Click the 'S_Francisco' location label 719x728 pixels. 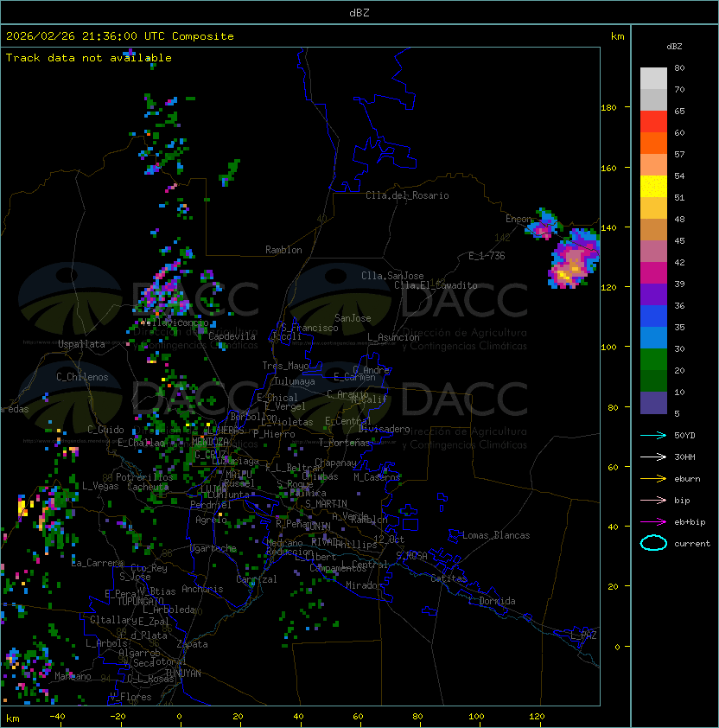310,328
